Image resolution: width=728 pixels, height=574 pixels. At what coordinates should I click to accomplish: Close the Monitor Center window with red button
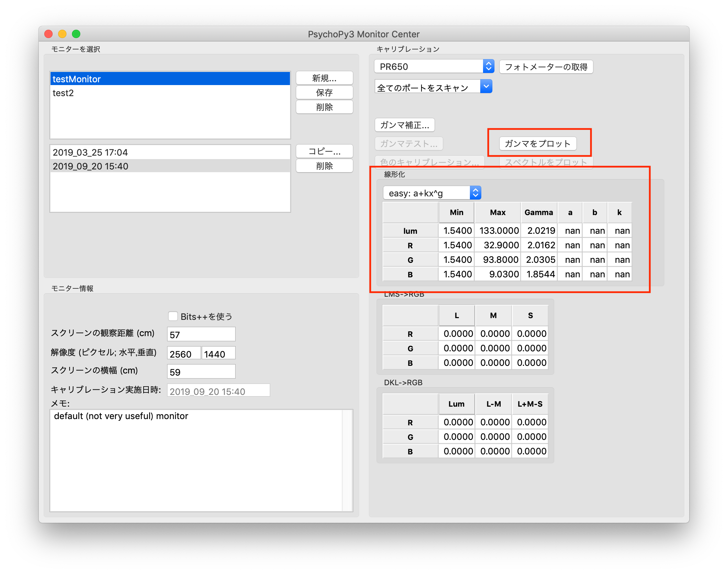[x=49, y=34]
